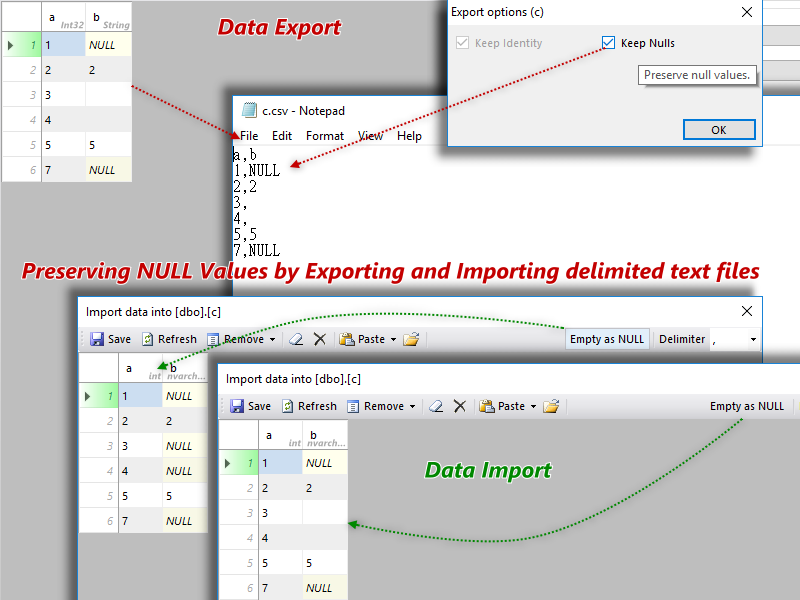Image resolution: width=800 pixels, height=600 pixels.
Task: Click the Delimiter input field
Action: 729,339
